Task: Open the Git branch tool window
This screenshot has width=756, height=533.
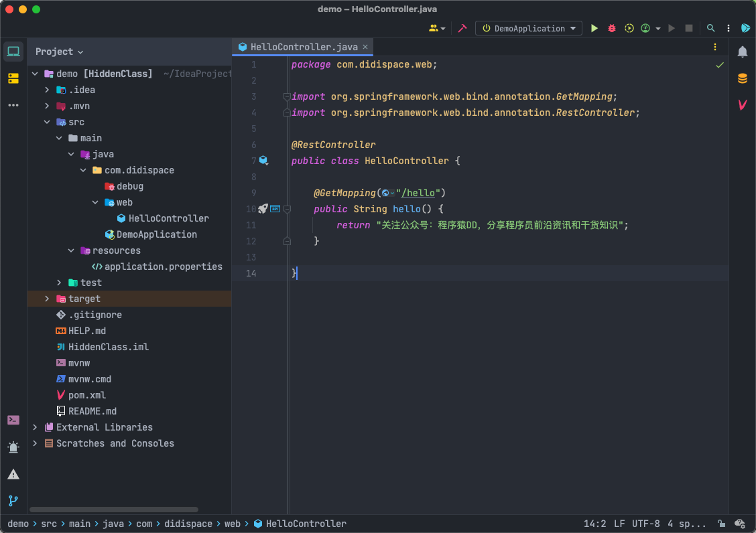Action: coord(13,500)
